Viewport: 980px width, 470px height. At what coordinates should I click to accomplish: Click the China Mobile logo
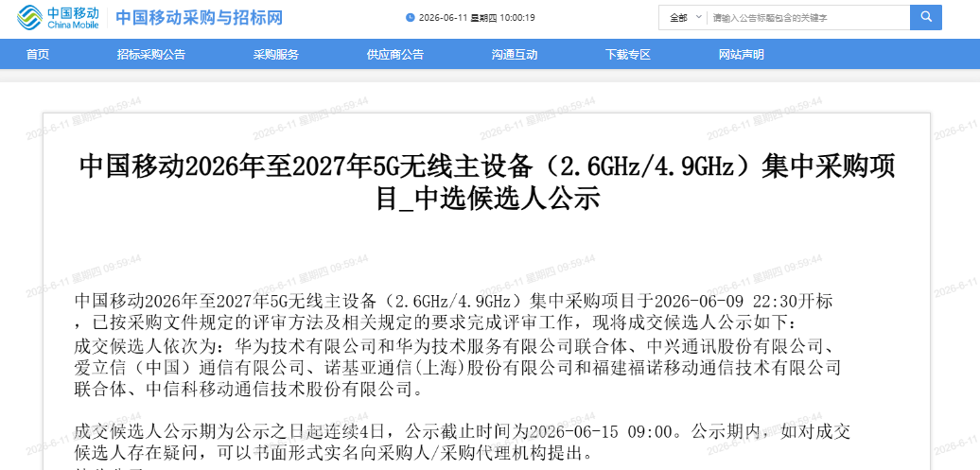coord(58,18)
